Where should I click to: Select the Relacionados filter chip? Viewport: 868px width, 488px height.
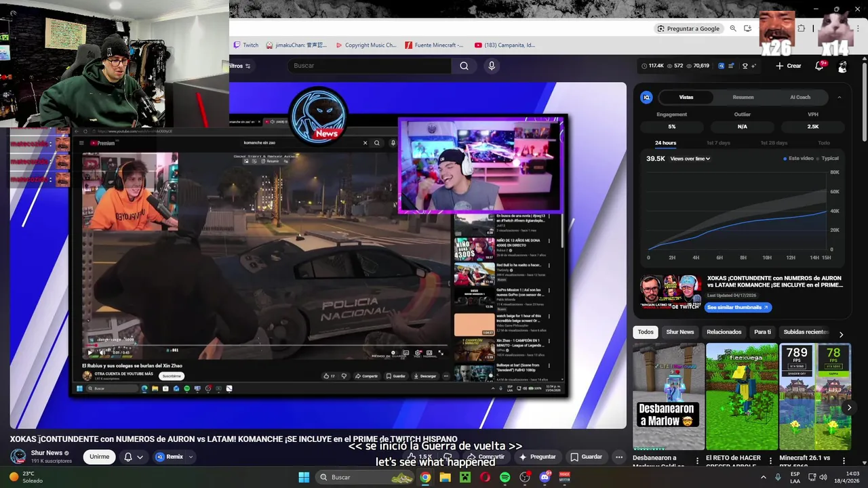tap(724, 332)
